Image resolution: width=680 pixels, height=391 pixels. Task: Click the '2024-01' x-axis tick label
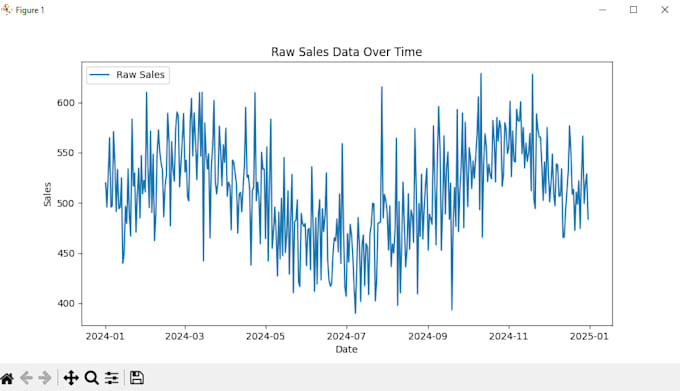pos(105,336)
